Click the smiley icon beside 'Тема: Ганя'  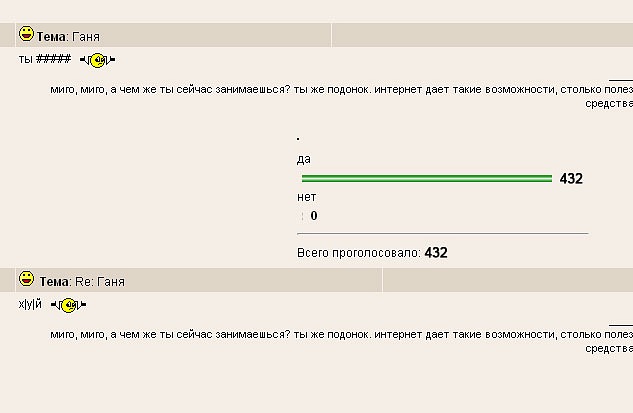(27, 34)
